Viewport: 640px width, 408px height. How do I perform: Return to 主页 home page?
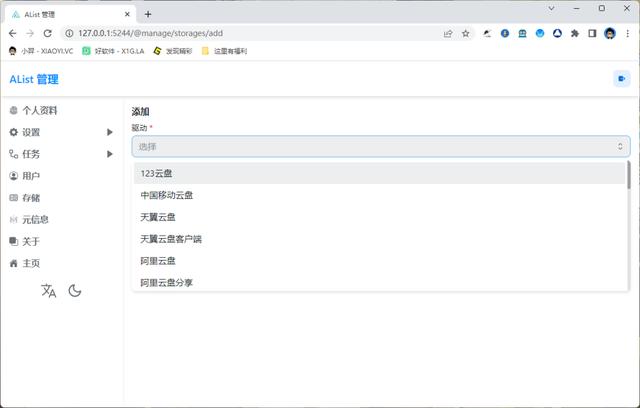point(24,263)
